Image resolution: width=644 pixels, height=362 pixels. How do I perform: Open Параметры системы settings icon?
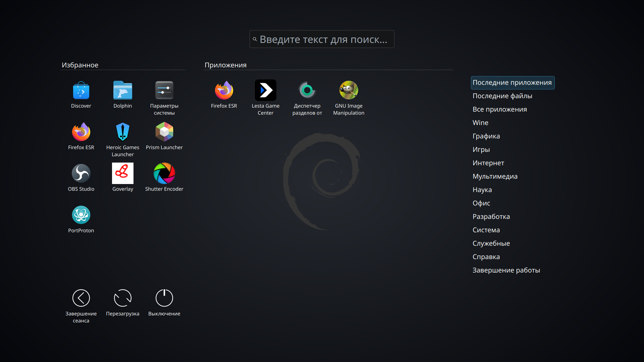coord(164,90)
